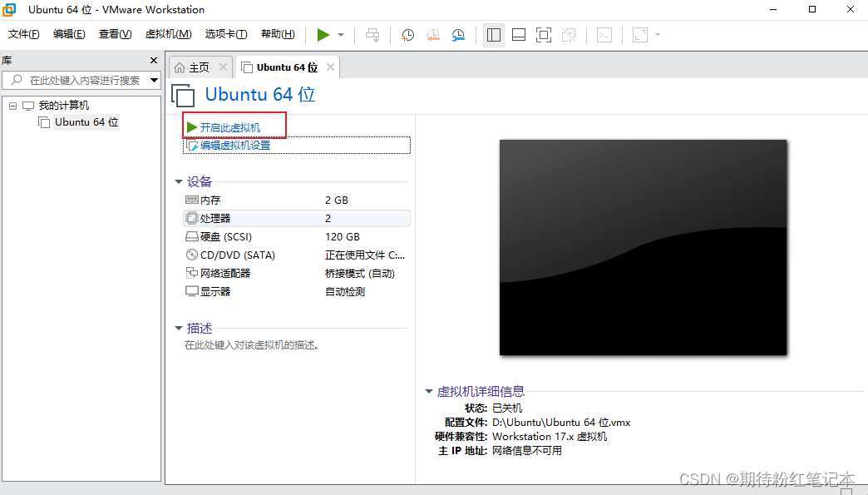Click the black virtual machine preview thumbnail
This screenshot has height=495, width=868.
pos(643,248)
